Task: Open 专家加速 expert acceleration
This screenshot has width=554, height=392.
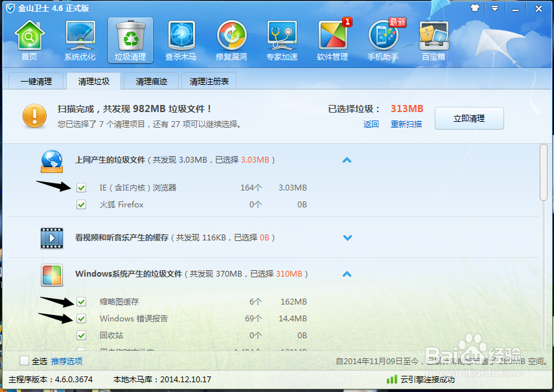Action: pos(282,41)
